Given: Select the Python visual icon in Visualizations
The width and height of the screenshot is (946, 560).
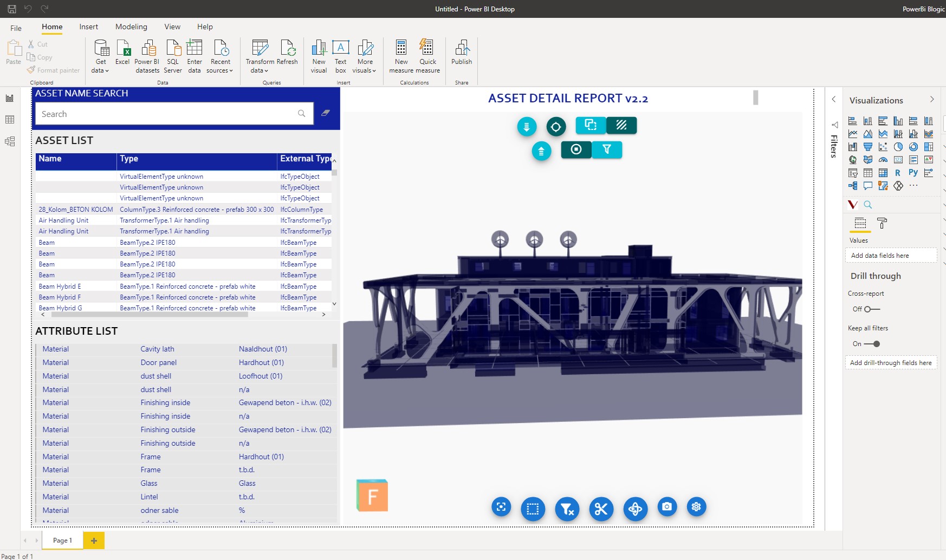Looking at the screenshot, I should (913, 173).
